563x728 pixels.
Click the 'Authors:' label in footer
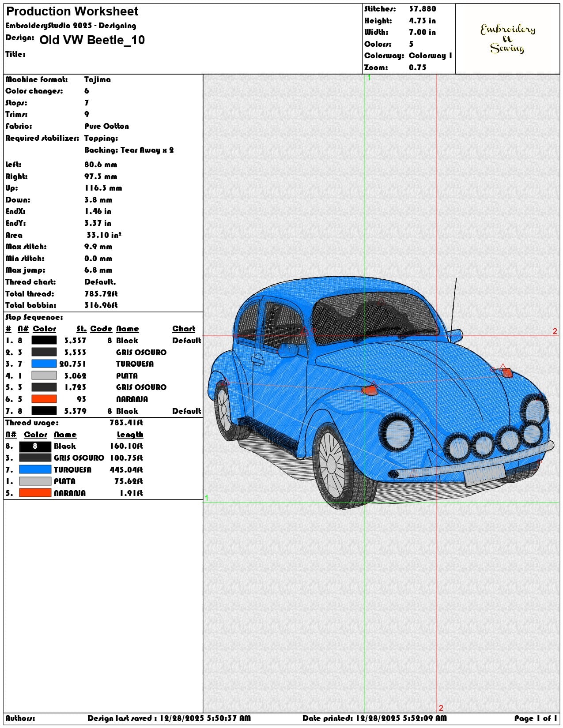click(x=20, y=718)
